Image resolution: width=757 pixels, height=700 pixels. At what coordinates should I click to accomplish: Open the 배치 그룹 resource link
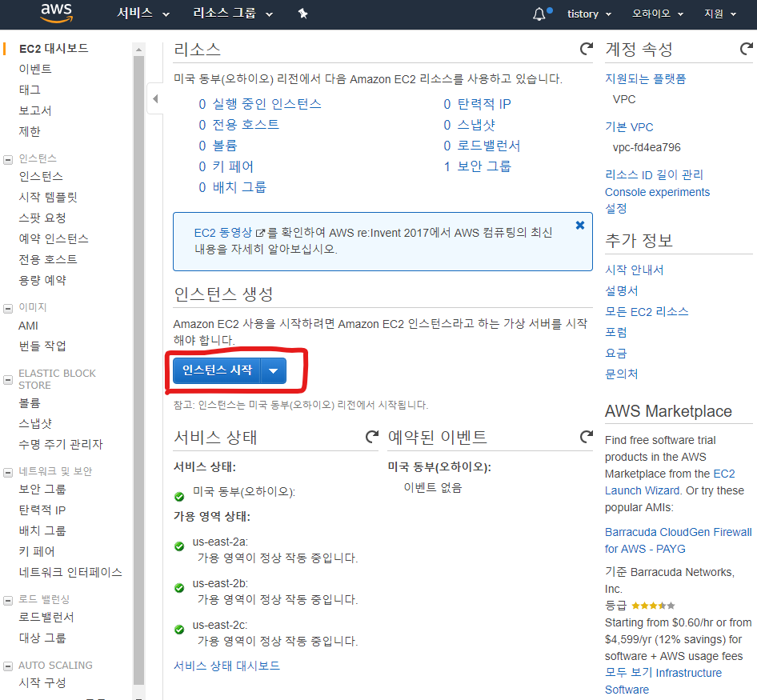coord(239,187)
